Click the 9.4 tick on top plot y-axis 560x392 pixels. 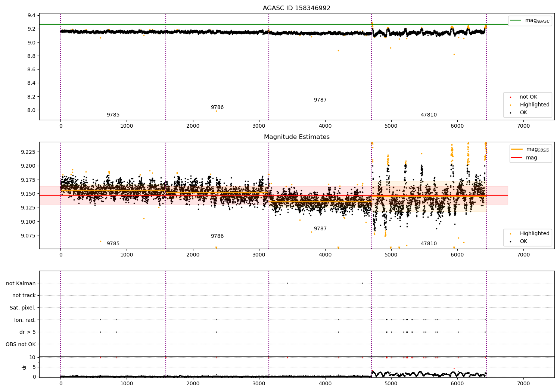click(x=31, y=16)
